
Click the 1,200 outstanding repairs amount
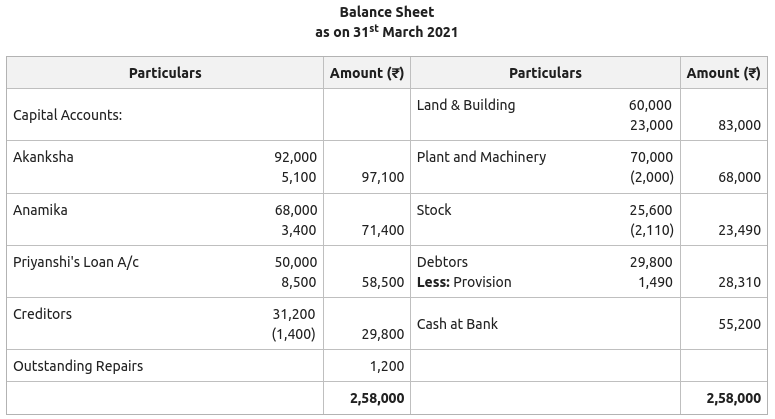coord(386,366)
